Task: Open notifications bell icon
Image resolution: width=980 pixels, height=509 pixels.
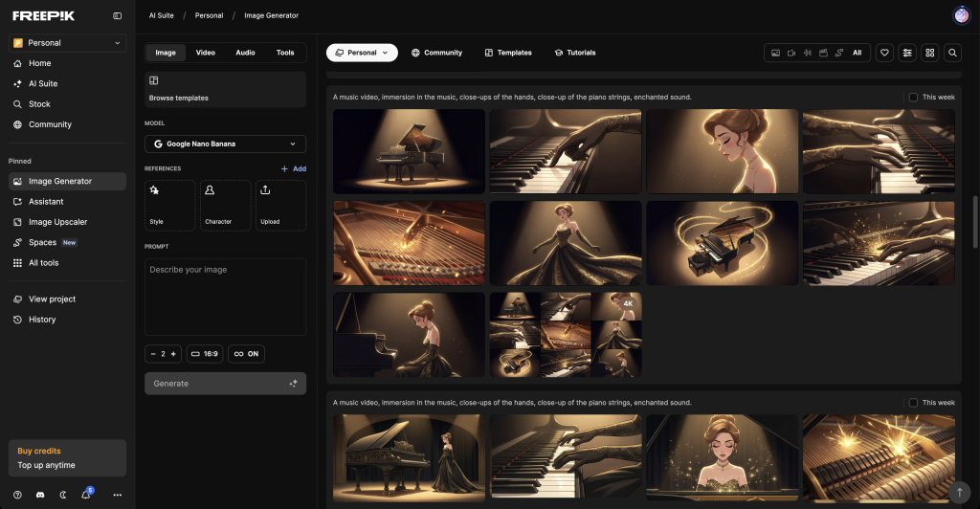Action: 86,495
